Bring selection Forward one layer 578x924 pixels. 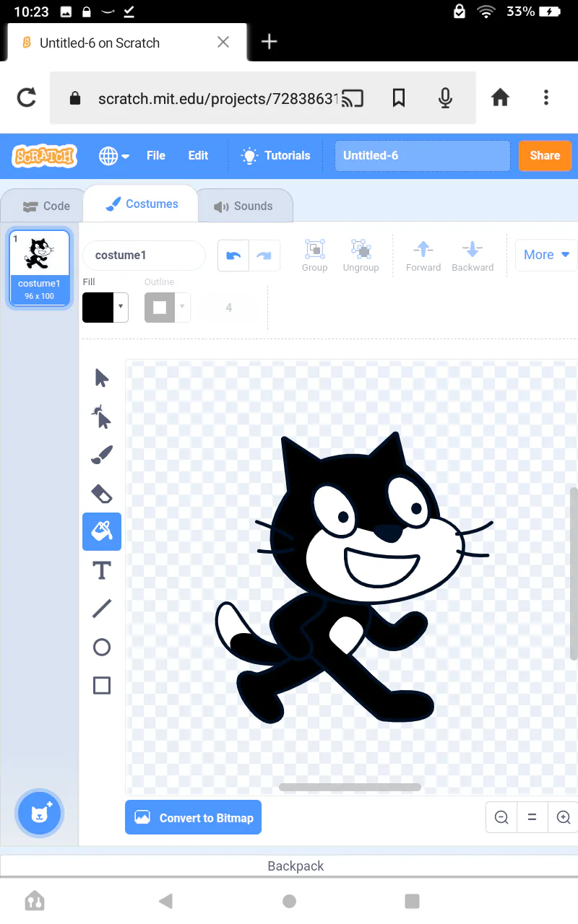click(x=423, y=256)
